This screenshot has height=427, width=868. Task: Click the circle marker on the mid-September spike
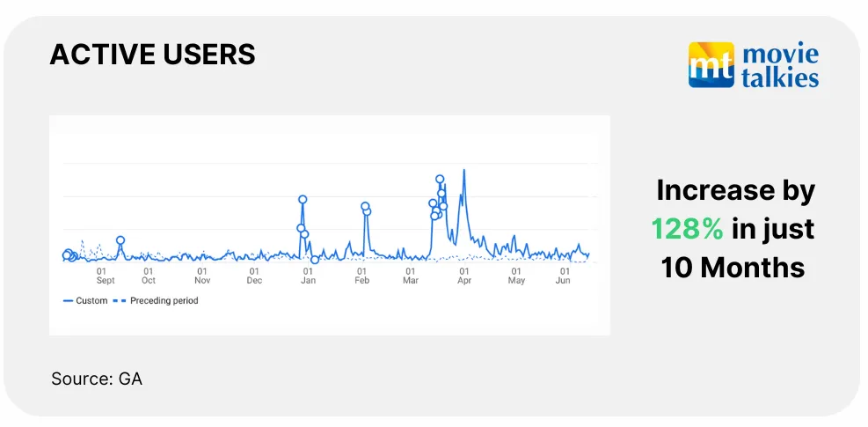120,240
